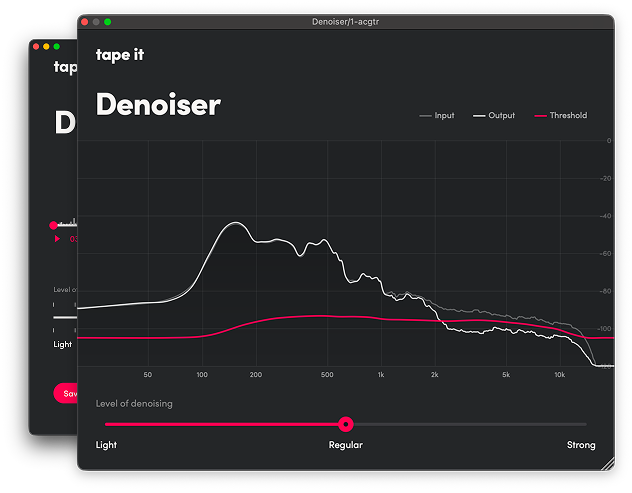The image size is (632, 493).
Task: Click the window resize grip corner
Action: 608,464
